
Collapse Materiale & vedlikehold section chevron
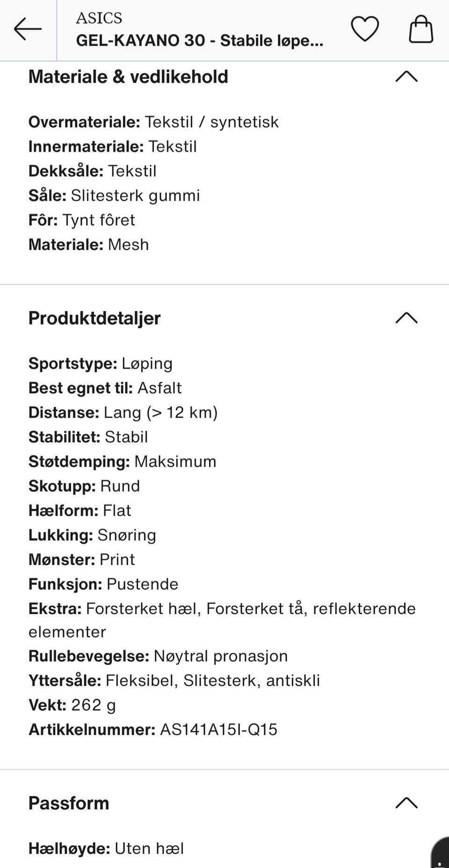[406, 76]
